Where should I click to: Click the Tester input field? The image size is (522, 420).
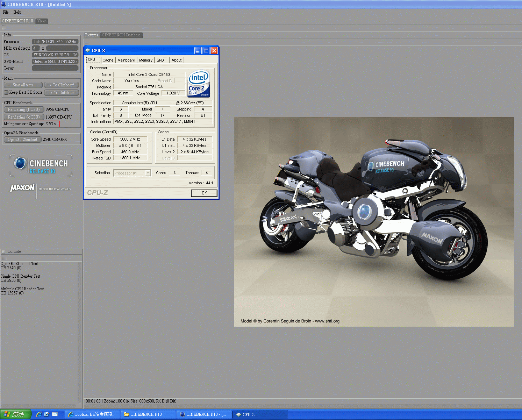[x=55, y=68]
